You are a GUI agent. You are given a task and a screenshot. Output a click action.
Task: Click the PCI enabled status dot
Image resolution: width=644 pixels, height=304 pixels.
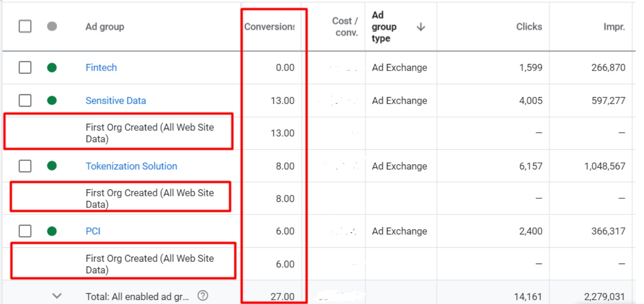tap(52, 231)
